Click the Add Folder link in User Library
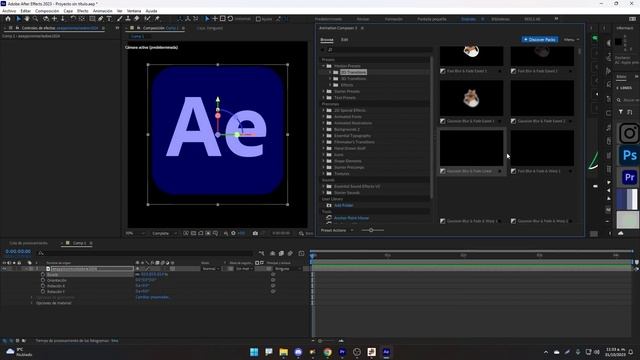The image size is (640, 360). tap(343, 205)
